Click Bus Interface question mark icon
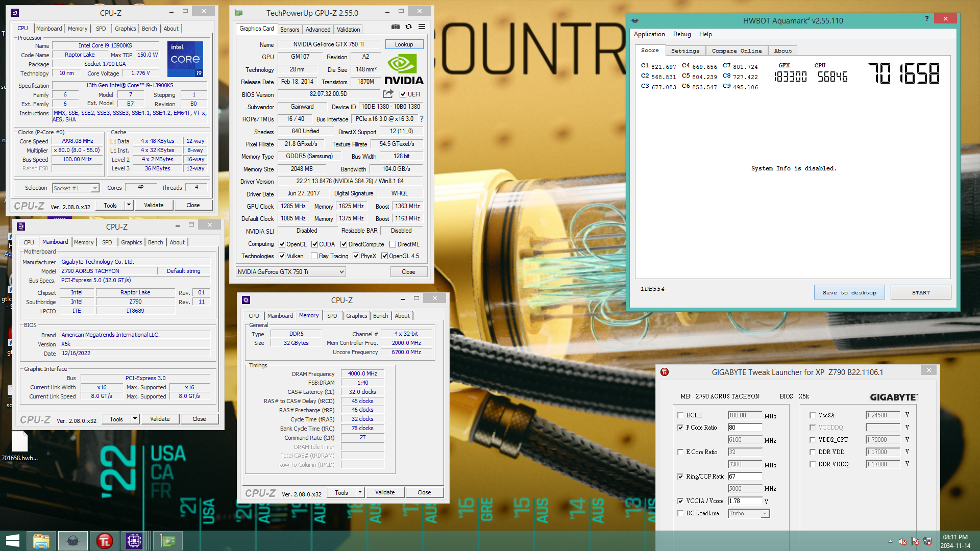 click(x=422, y=119)
